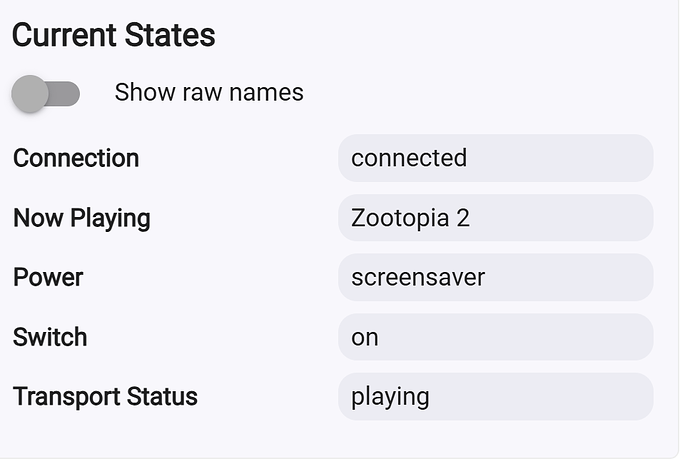Image resolution: width=690 pixels, height=468 pixels.
Task: Click the Switch value field showing on
Action: click(x=495, y=337)
